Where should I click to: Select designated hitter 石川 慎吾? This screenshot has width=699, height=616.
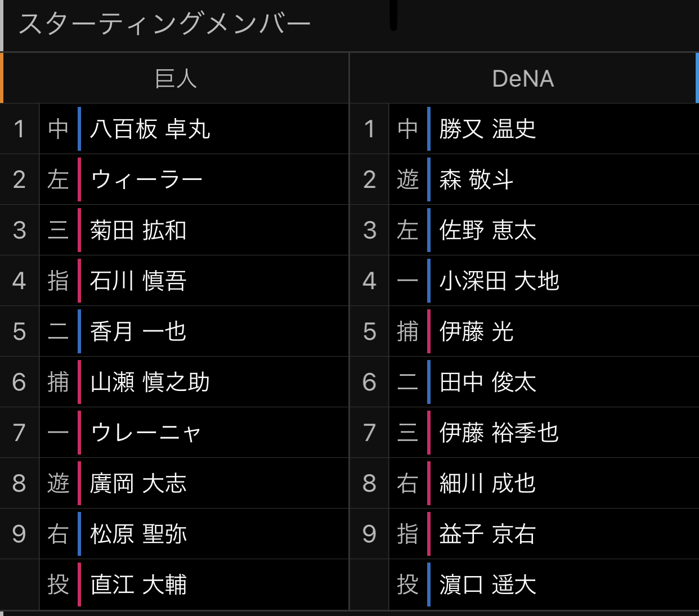click(138, 281)
